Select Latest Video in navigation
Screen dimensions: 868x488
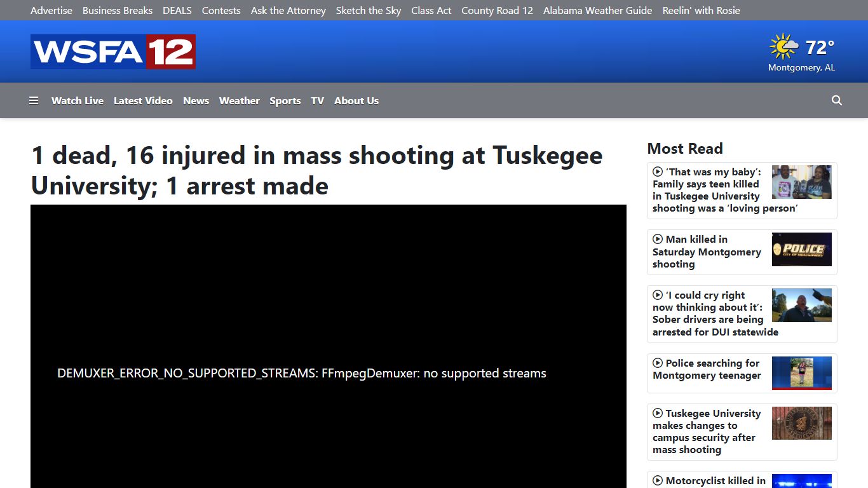pyautogui.click(x=143, y=100)
